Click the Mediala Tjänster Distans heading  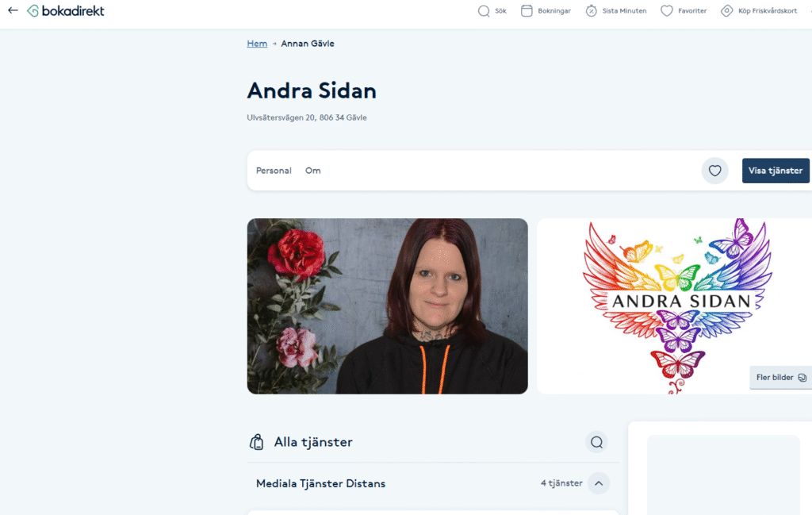click(x=320, y=483)
